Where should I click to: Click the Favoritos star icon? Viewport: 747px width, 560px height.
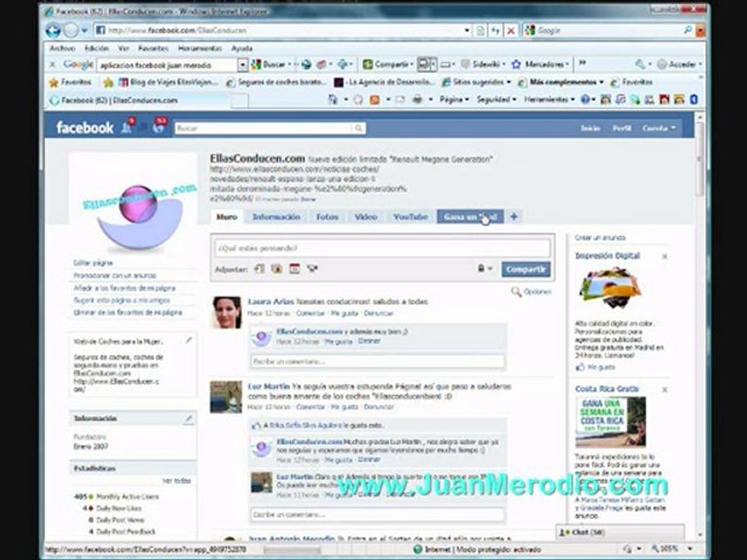pyautogui.click(x=54, y=82)
